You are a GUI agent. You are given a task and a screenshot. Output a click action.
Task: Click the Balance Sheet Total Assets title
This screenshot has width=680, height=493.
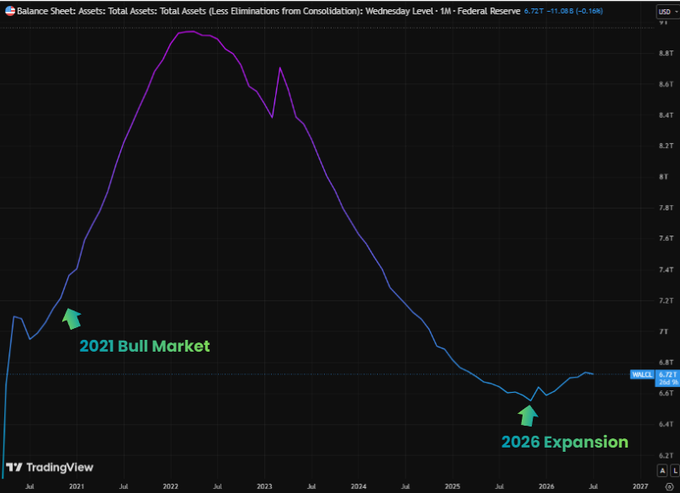268,11
